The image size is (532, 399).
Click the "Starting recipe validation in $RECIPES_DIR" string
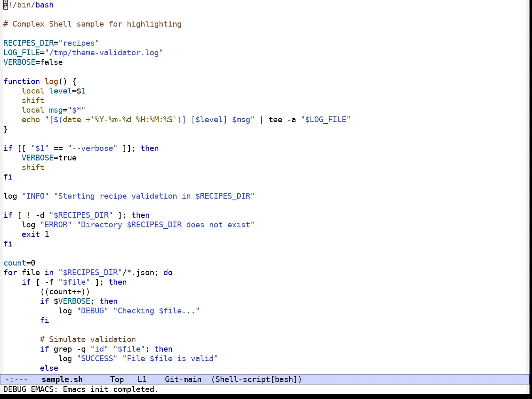[154, 196]
